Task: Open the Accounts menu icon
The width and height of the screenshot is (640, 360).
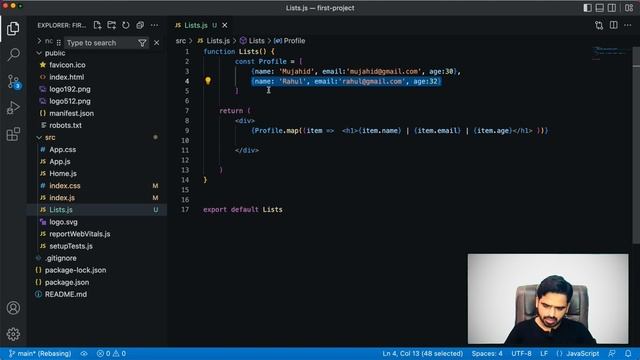Action: point(13,308)
